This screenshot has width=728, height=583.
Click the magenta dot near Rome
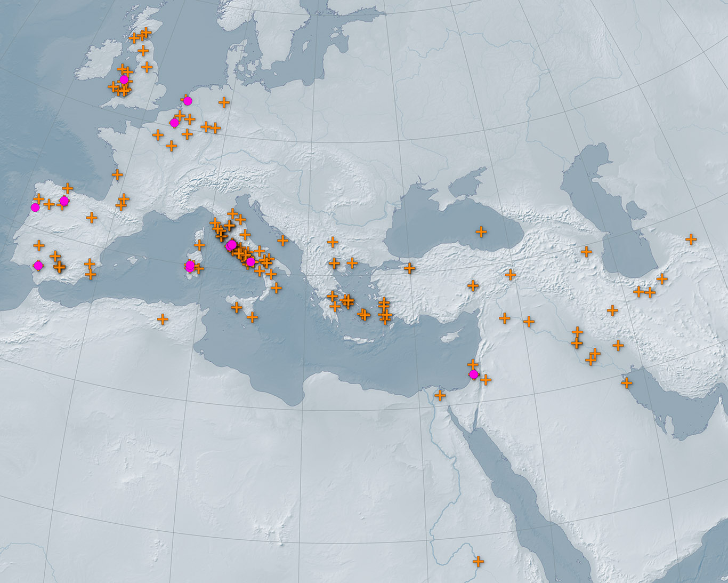pyautogui.click(x=231, y=245)
